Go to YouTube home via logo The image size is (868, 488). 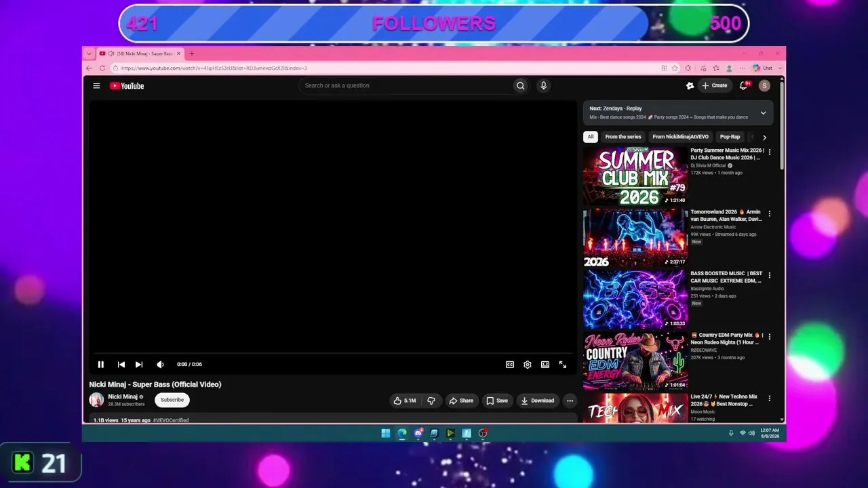point(127,86)
